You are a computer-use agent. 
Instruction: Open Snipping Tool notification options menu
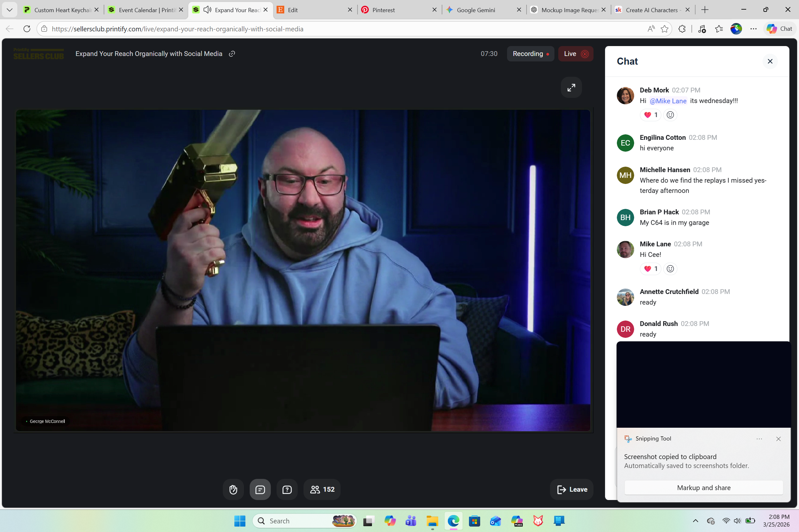click(759, 439)
